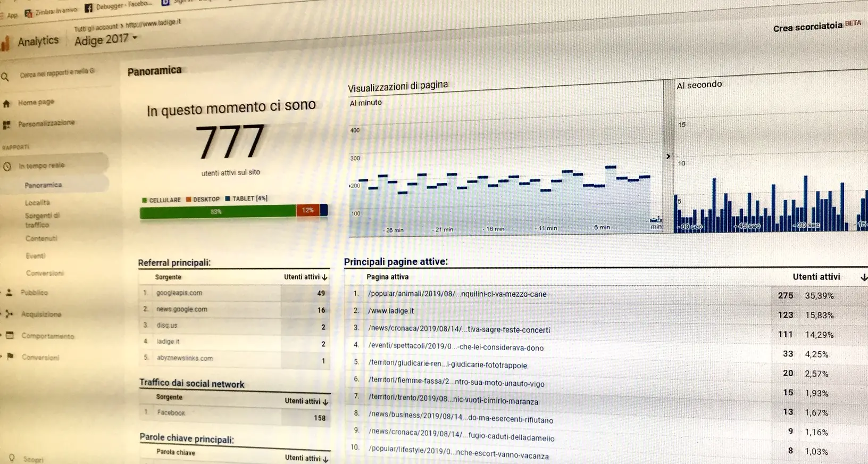Click the disq.us referral row
The height and width of the screenshot is (464, 868).
(x=234, y=326)
